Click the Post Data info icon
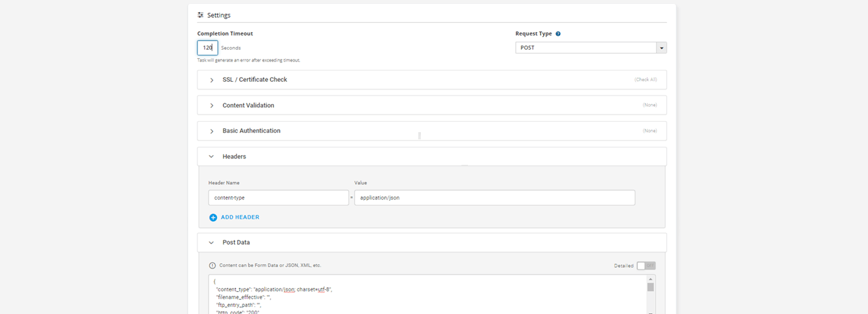This screenshot has height=314, width=868. (x=212, y=266)
